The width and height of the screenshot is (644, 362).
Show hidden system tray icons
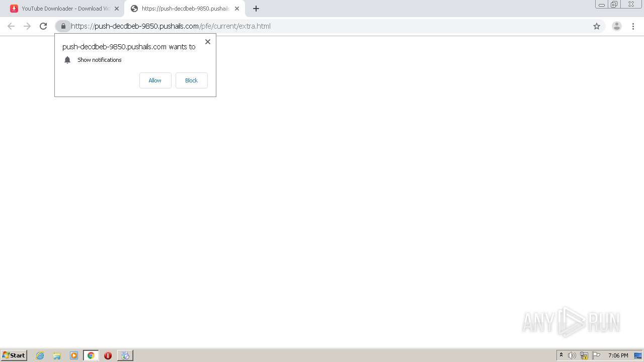click(561, 355)
